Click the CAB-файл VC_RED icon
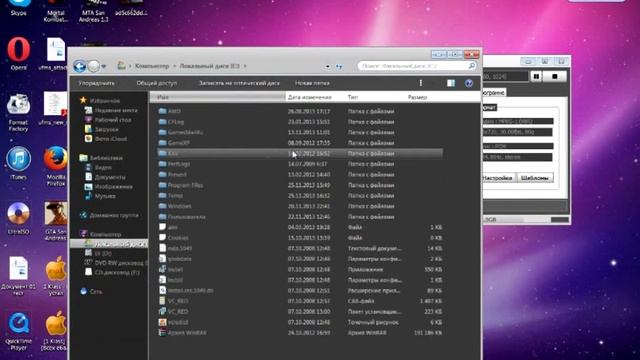This screenshot has width=640, height=360. (162, 301)
